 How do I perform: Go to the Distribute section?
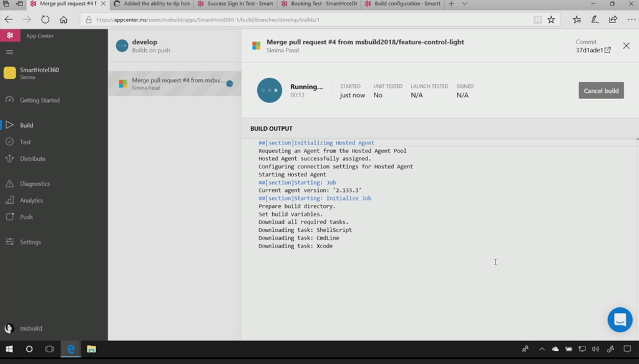[x=32, y=159]
